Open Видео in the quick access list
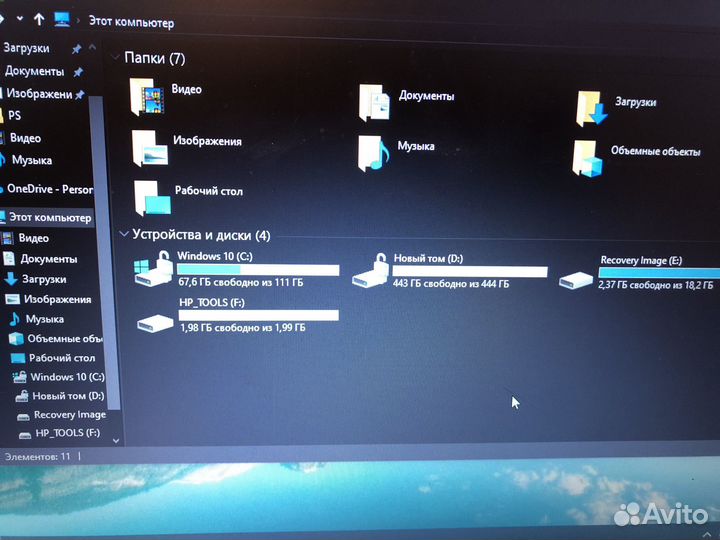Viewport: 720px width, 540px height. coord(25,138)
